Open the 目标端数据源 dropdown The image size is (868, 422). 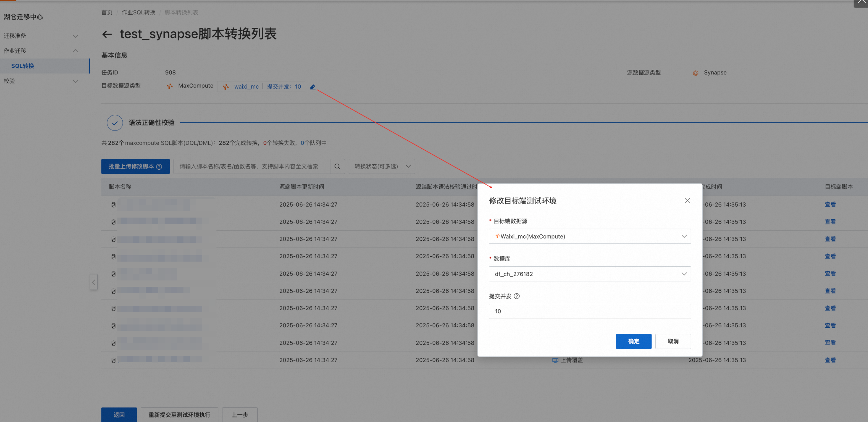pos(589,236)
